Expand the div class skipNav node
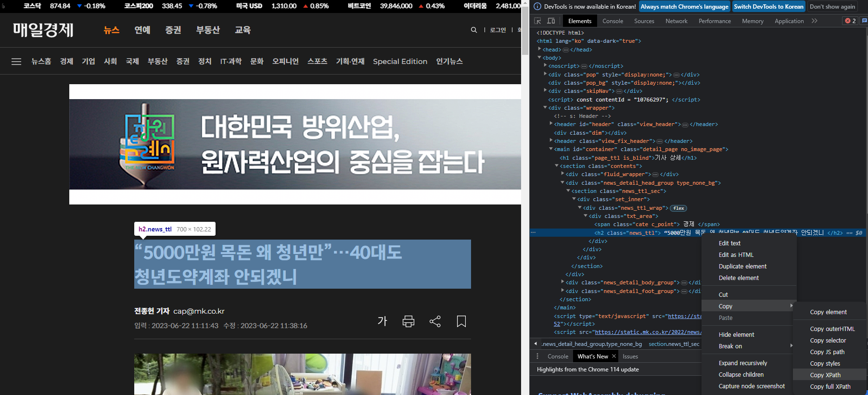The height and width of the screenshot is (395, 868). 545,90
